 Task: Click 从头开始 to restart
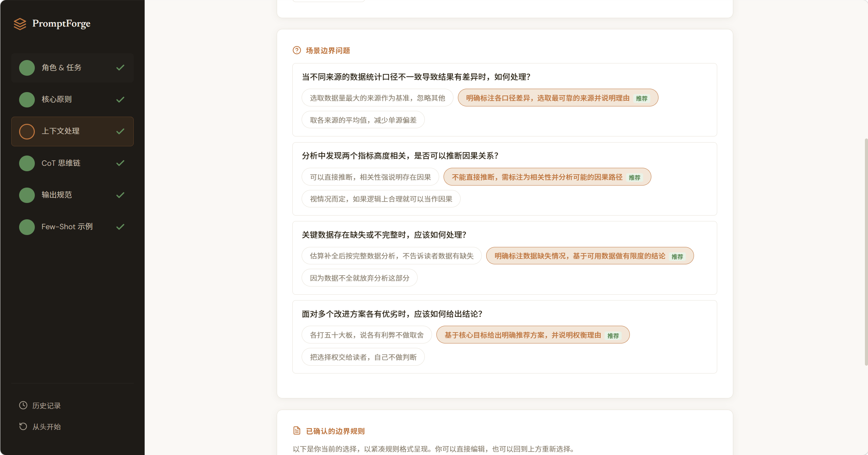click(46, 427)
